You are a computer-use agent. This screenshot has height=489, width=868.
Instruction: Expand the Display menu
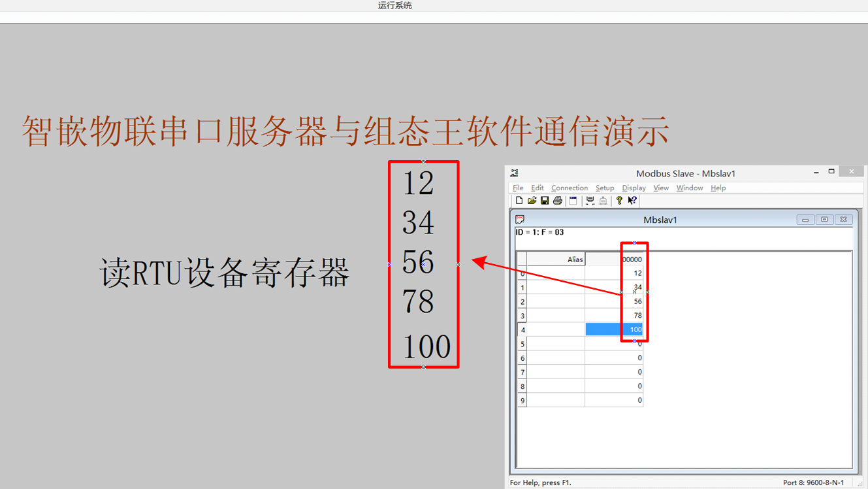tap(634, 188)
